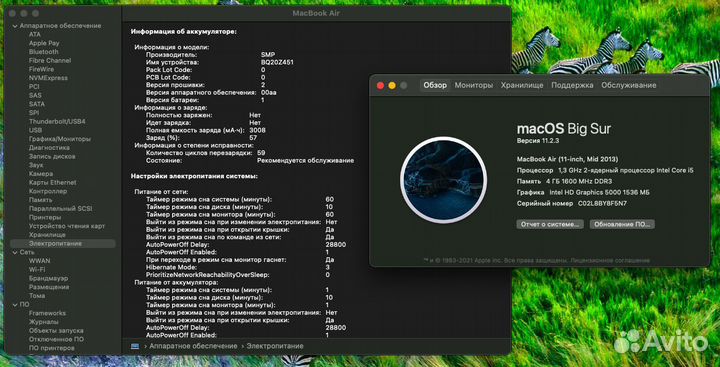Select Apple Pay in the sidebar
Viewport: 720px width, 367px height.
point(44,43)
